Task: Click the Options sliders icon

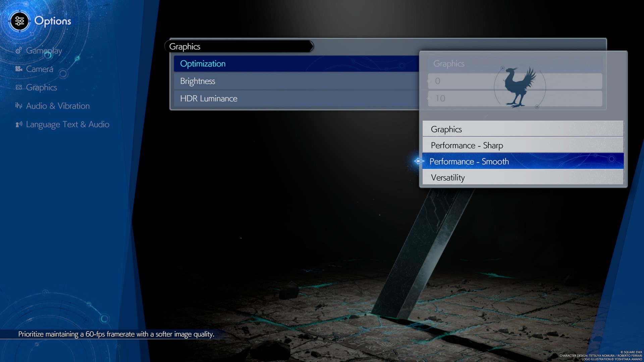Action: coord(19,21)
